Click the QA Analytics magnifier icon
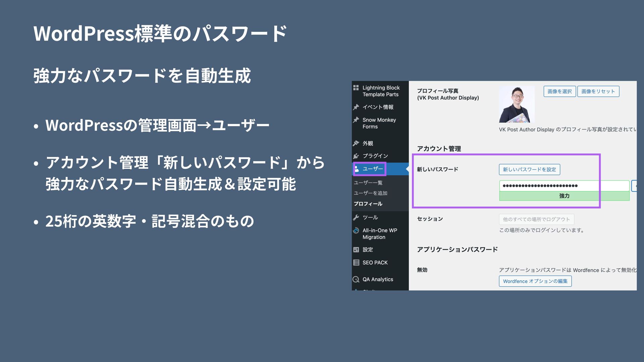The height and width of the screenshot is (362, 644). click(x=356, y=280)
